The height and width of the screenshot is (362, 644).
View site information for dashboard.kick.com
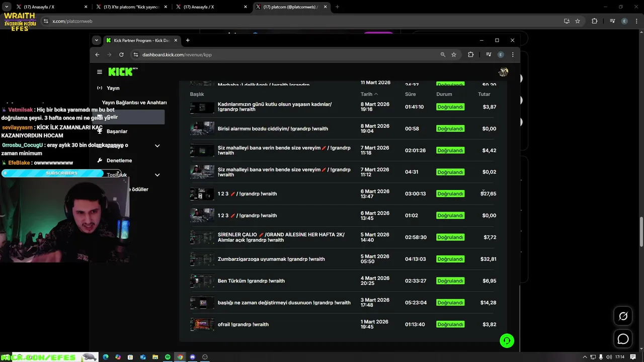(x=135, y=54)
